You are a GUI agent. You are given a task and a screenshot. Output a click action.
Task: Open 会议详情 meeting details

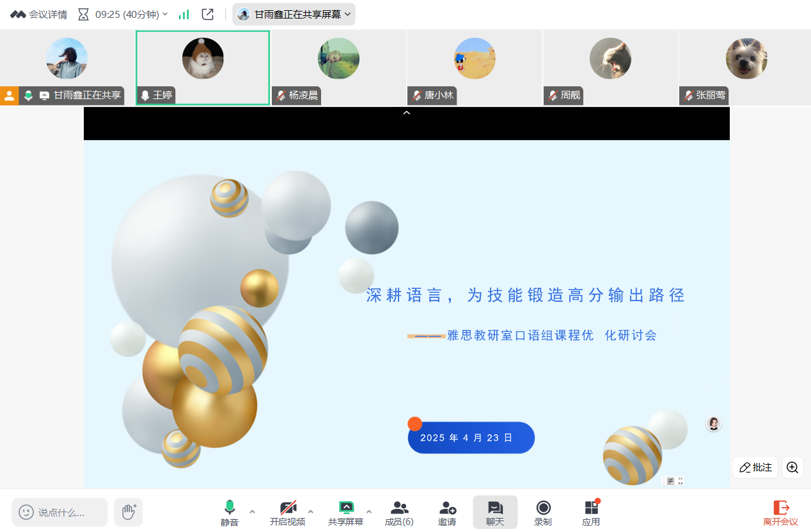(39, 14)
